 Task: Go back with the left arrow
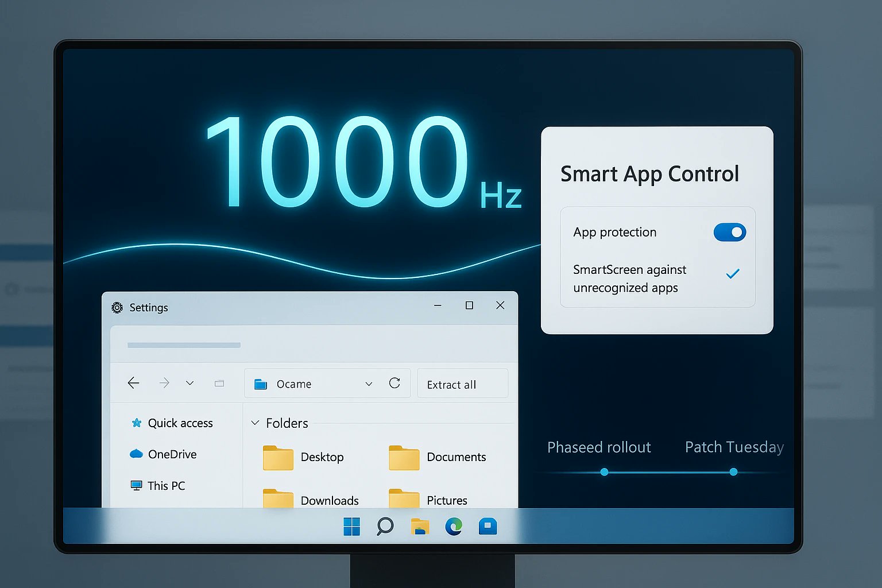pyautogui.click(x=133, y=383)
